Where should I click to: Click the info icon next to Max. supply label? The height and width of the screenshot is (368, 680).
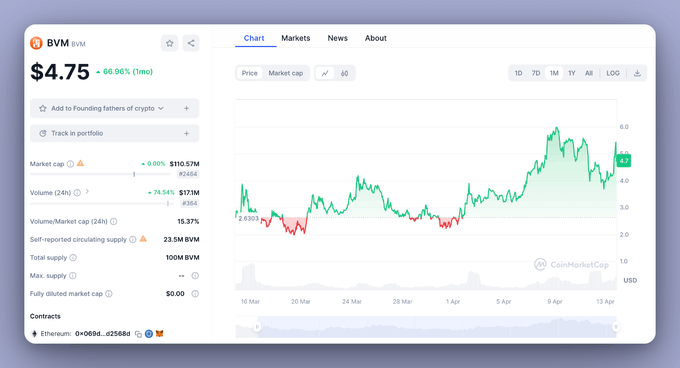[73, 276]
